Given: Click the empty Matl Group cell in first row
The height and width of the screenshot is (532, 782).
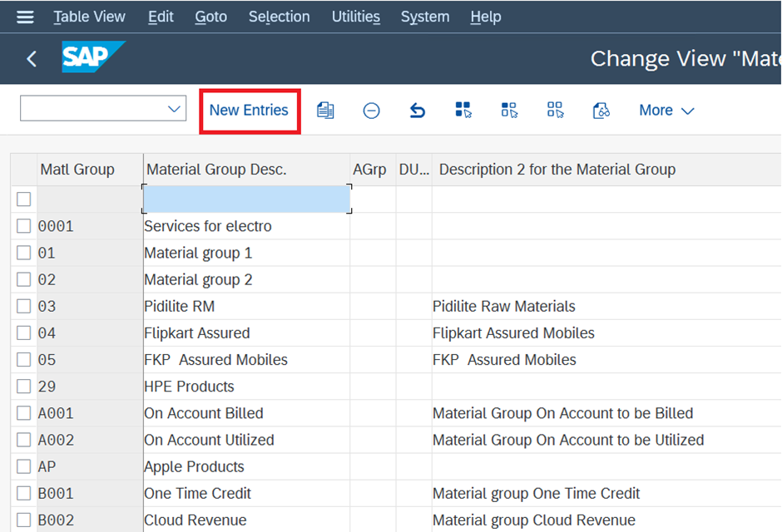Looking at the screenshot, I should click(90, 199).
